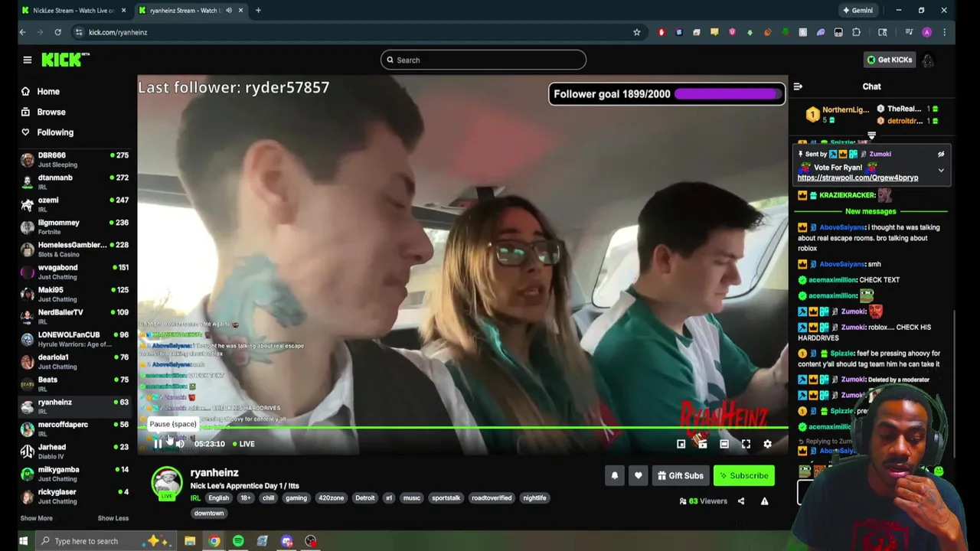Image resolution: width=980 pixels, height=551 pixels.
Task: Open Chrome extensions puzzle icon
Action: (856, 32)
